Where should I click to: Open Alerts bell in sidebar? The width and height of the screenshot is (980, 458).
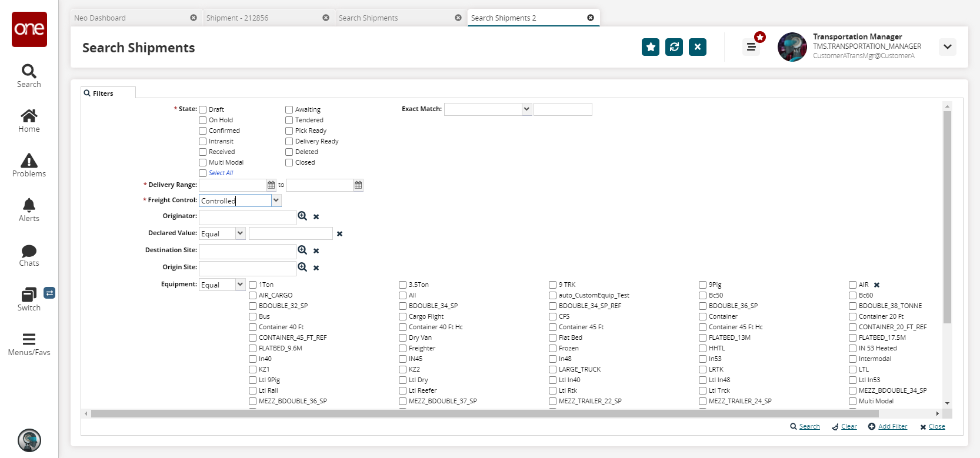coord(29,210)
